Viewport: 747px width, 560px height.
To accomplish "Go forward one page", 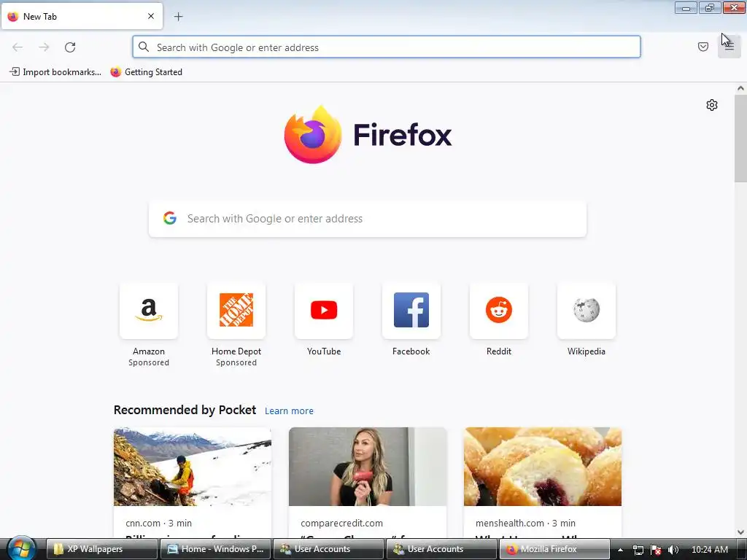I will click(x=44, y=47).
